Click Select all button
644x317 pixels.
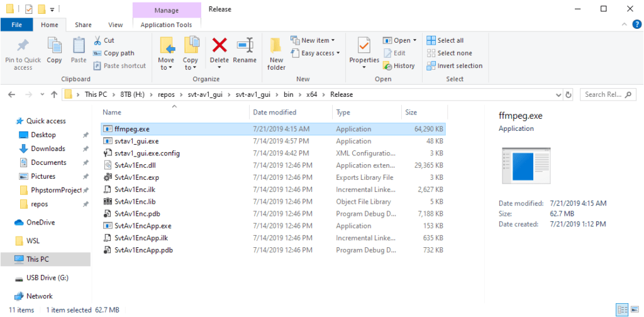(445, 40)
